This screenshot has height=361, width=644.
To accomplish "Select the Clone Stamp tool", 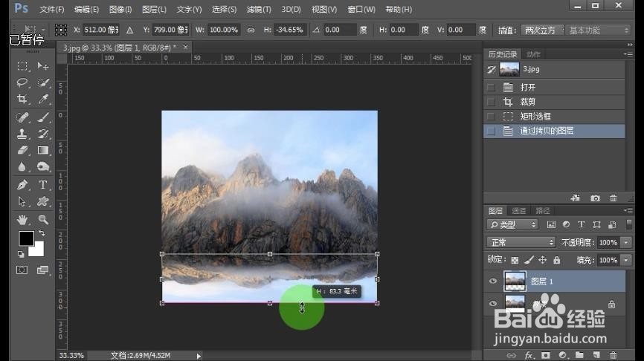I will click(22, 134).
